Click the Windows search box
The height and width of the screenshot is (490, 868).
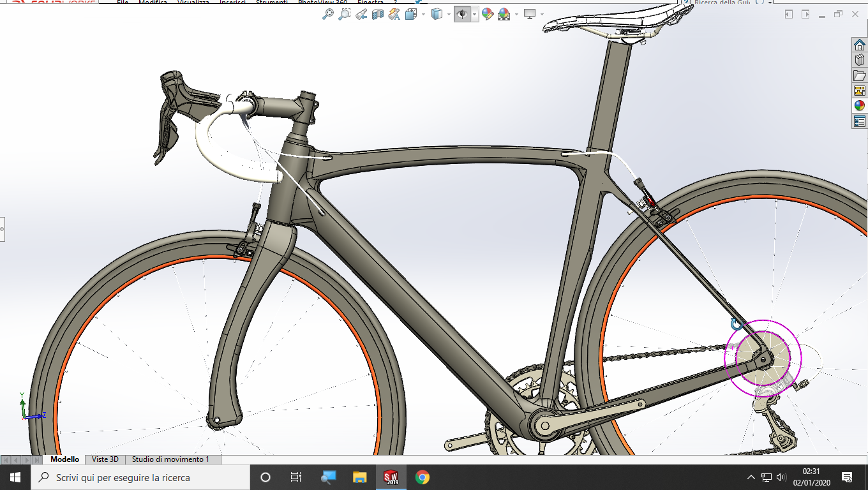point(140,477)
